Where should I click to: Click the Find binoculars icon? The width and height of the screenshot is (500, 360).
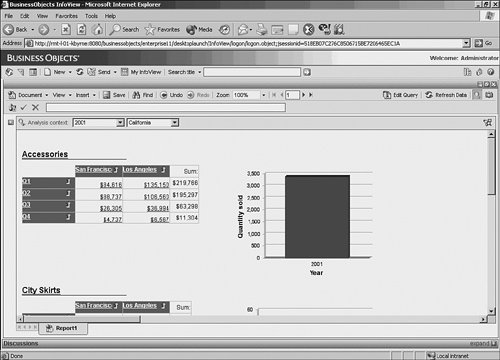(136, 95)
